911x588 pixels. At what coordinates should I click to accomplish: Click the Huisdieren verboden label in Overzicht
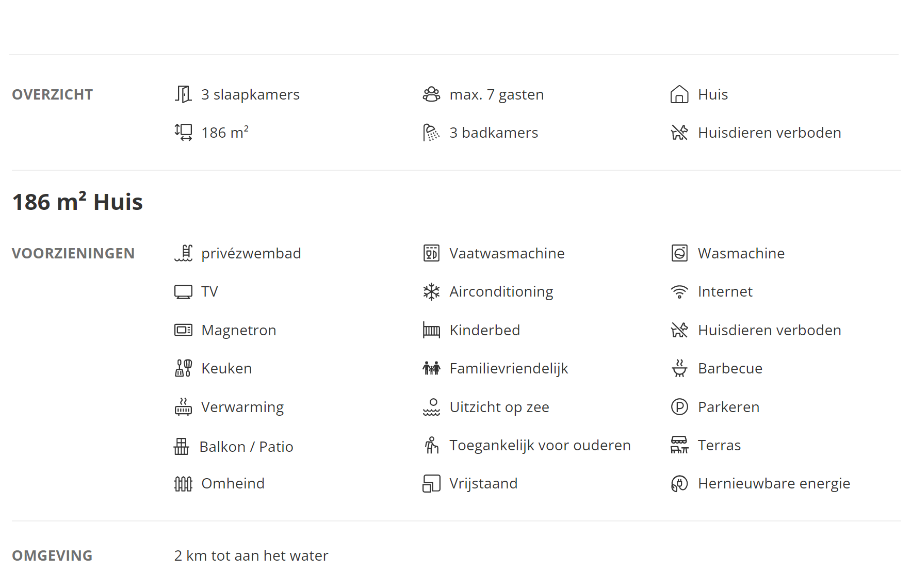pyautogui.click(x=770, y=133)
